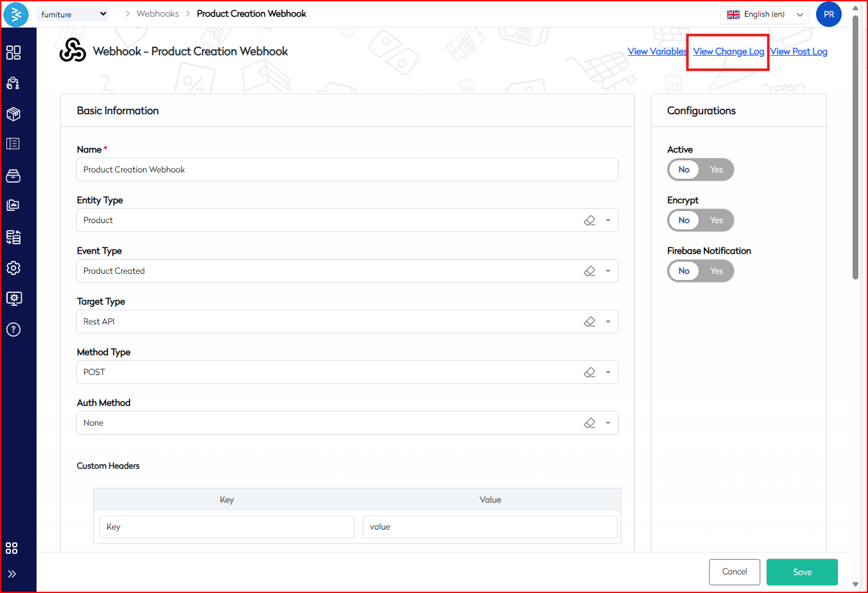Open the English language selector
The height and width of the screenshot is (593, 868).
click(764, 14)
